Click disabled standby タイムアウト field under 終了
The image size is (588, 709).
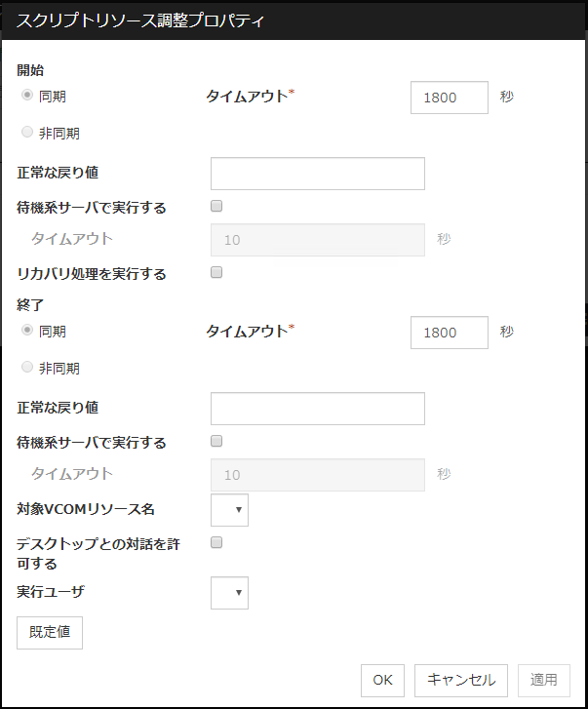click(x=317, y=475)
